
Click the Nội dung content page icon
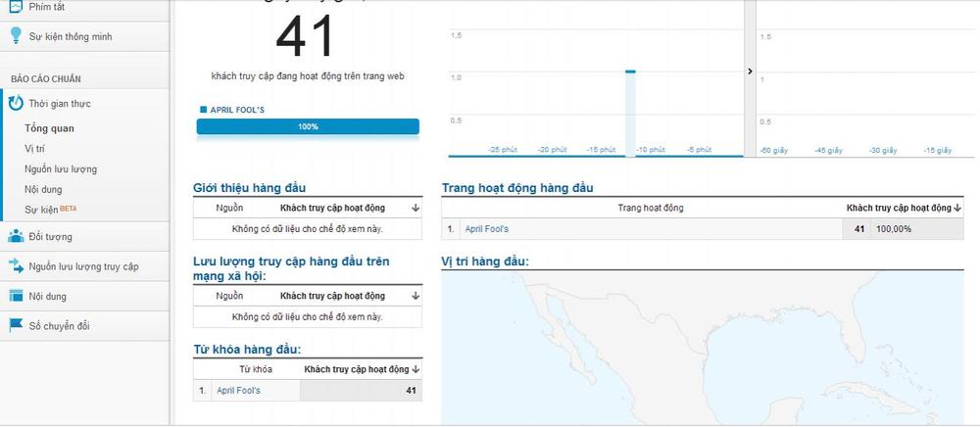(x=17, y=296)
